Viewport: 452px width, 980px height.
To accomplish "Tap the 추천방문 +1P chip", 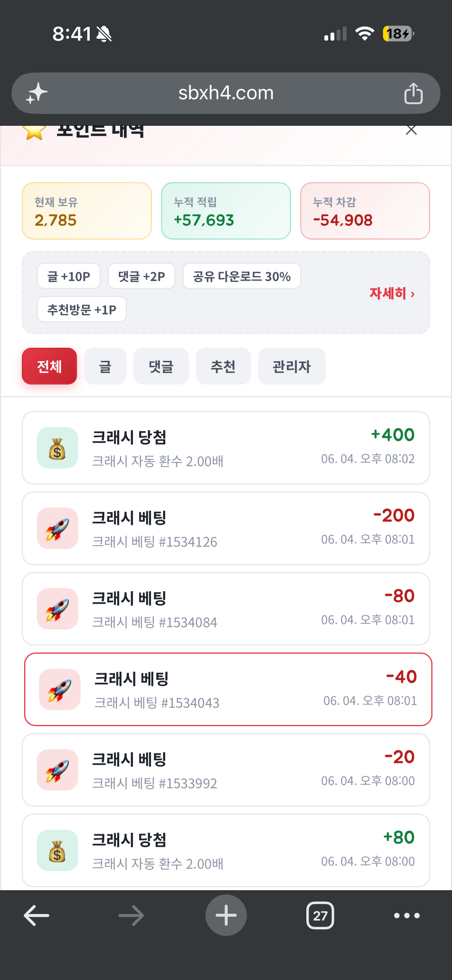I will coord(82,309).
